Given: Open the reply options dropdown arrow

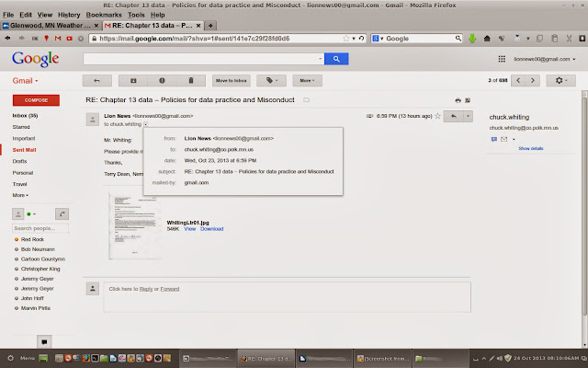Looking at the screenshot, I should pyautogui.click(x=468, y=117).
